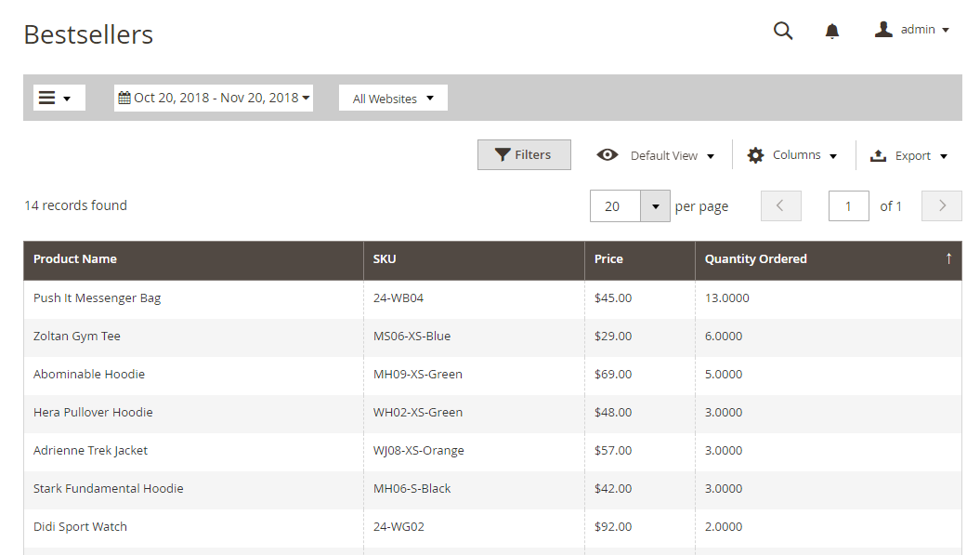Go to the next page
The width and height of the screenshot is (980, 555).
[941, 206]
